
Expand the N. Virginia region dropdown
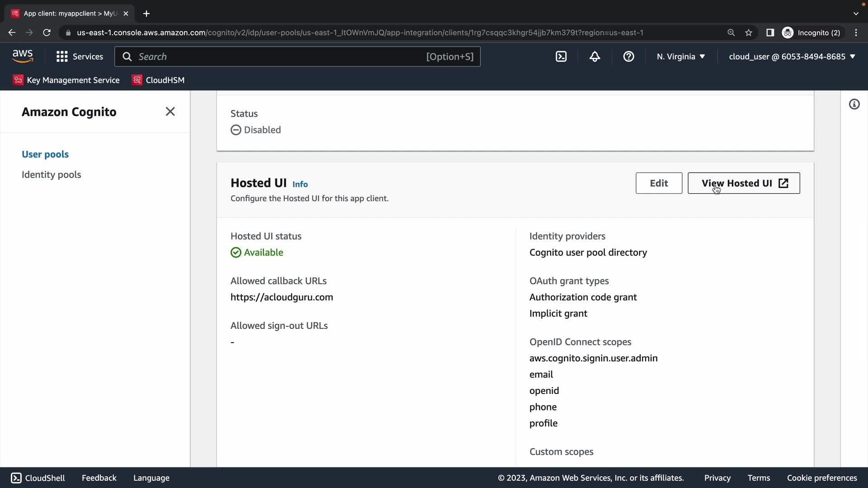681,56
